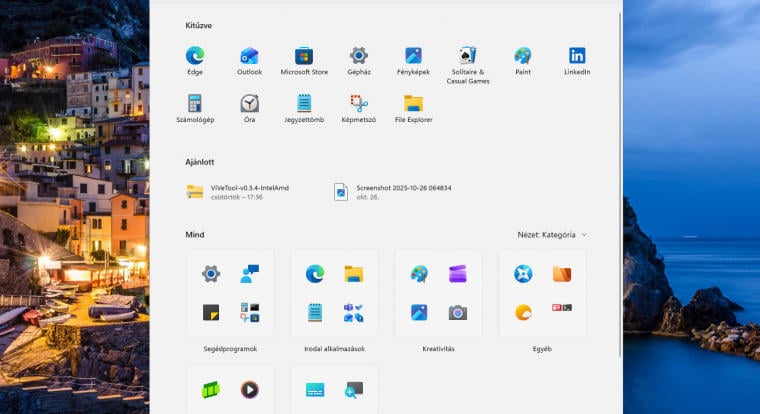
Task: Open the pinned Microsoft Store app
Action: (304, 61)
